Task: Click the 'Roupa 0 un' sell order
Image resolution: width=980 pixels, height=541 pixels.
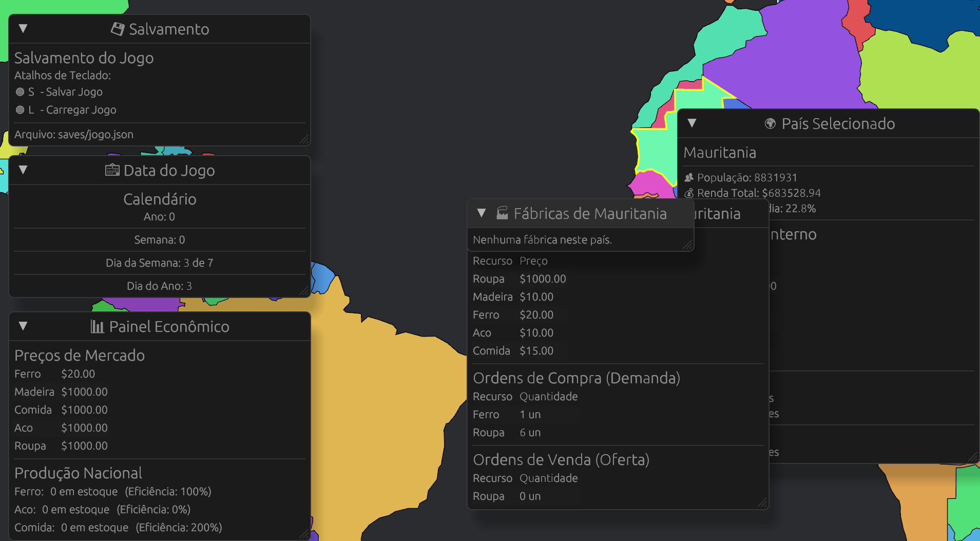Action: click(x=507, y=496)
